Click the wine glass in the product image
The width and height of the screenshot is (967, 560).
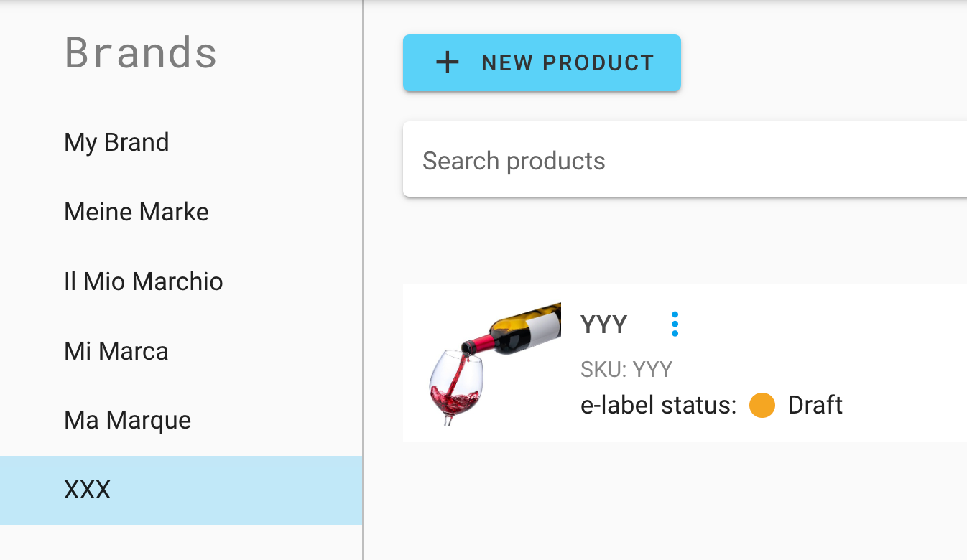[454, 388]
